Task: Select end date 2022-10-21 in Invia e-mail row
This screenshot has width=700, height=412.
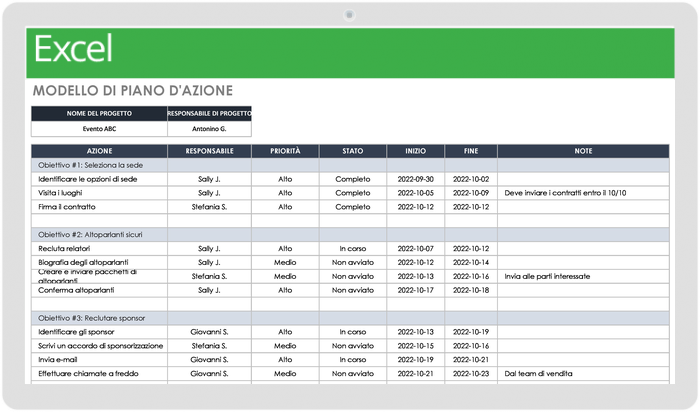Action: [471, 359]
